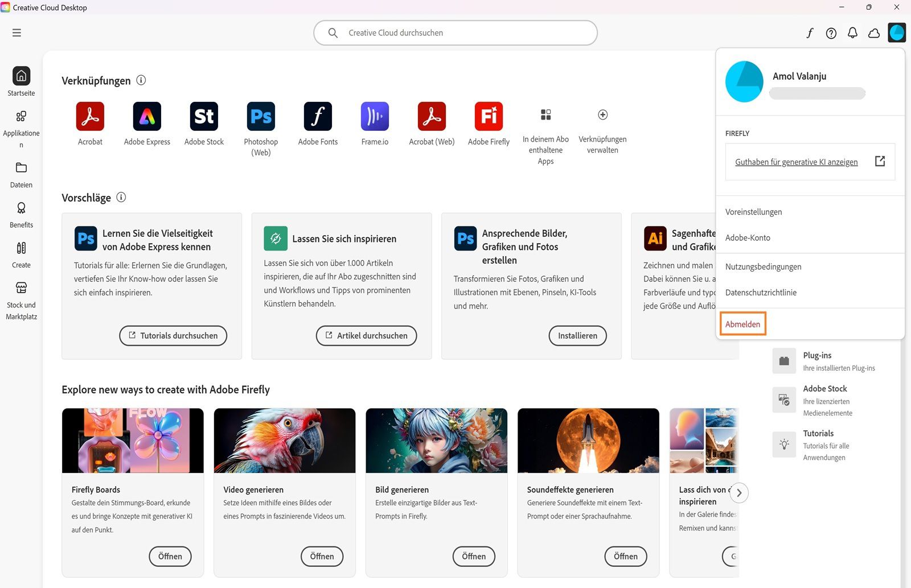The width and height of the screenshot is (911, 588).
Task: Click Artikel durchsuchen button
Action: [x=366, y=336]
